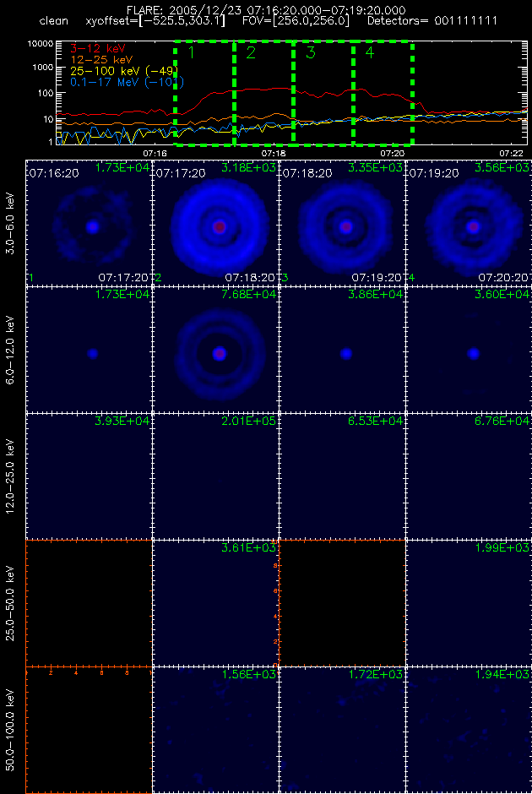Pick the 12.0-25.0 keV panel labeled 6.53E+04
Image resolution: width=532 pixels, height=794 pixels.
pos(343,476)
